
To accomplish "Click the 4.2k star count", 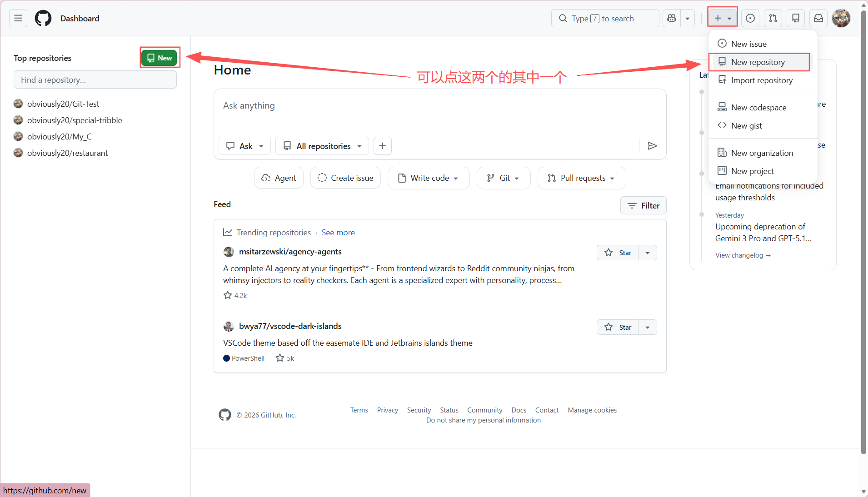I will tap(235, 295).
